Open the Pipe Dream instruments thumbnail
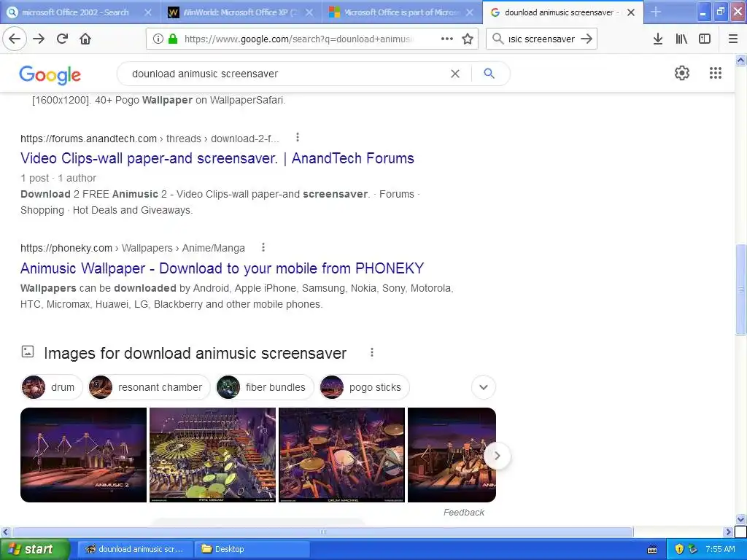 click(212, 455)
